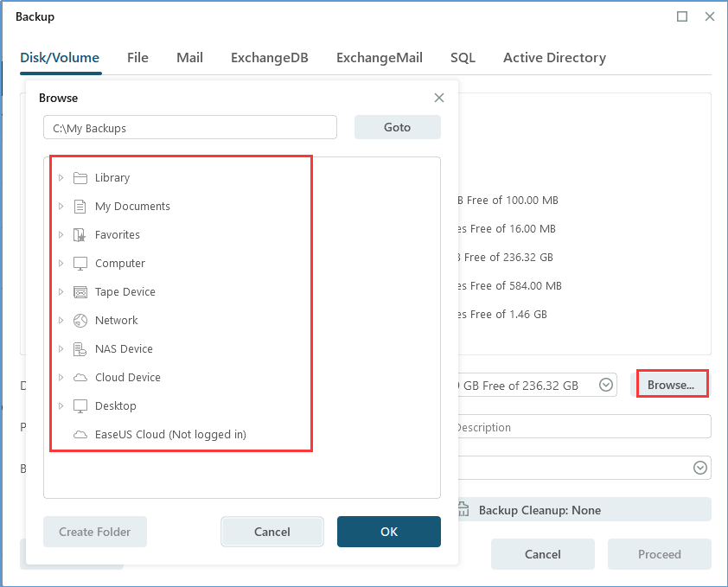Expand the Network node arrow
728x587 pixels.
point(61,320)
